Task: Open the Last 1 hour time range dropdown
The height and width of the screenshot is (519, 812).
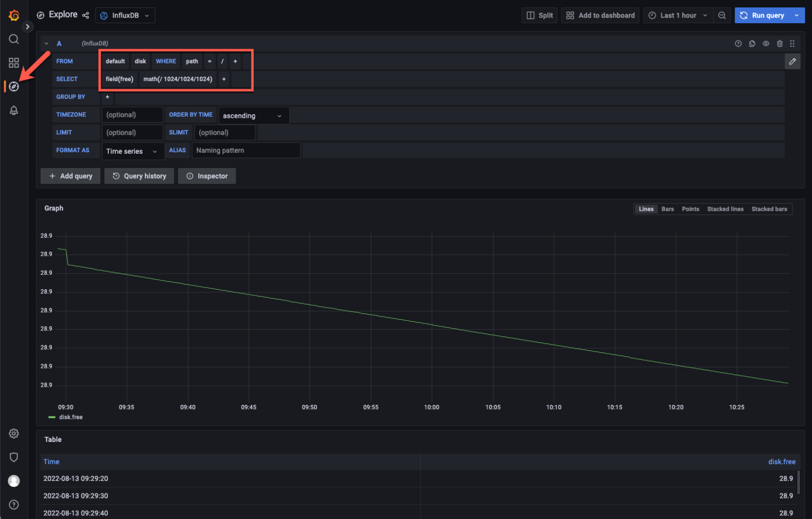Action: (x=678, y=15)
